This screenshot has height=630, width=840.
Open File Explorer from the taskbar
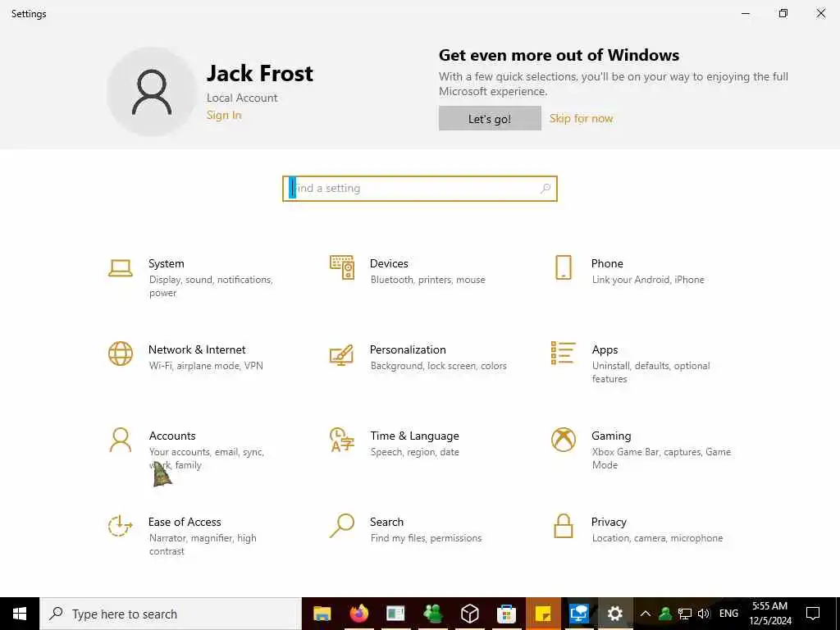[322, 614]
